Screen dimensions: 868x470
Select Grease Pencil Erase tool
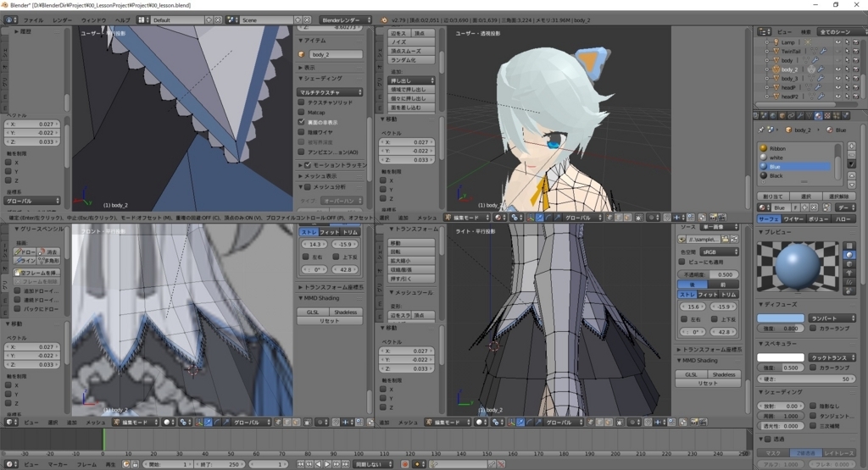pyautogui.click(x=48, y=252)
